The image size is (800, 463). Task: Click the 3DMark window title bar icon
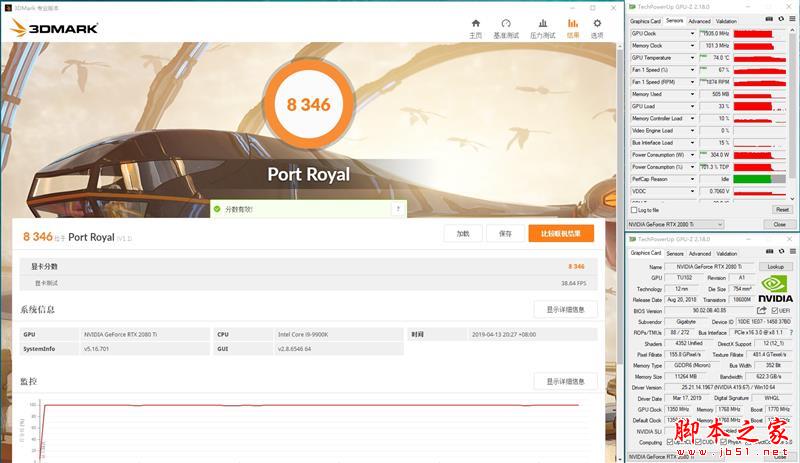click(8, 8)
